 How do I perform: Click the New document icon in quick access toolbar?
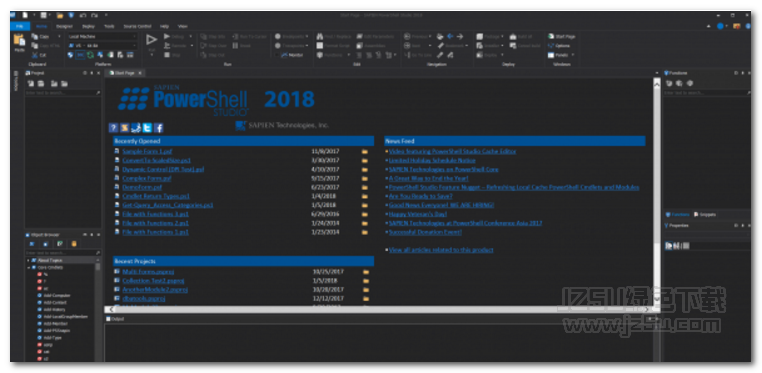coord(25,16)
